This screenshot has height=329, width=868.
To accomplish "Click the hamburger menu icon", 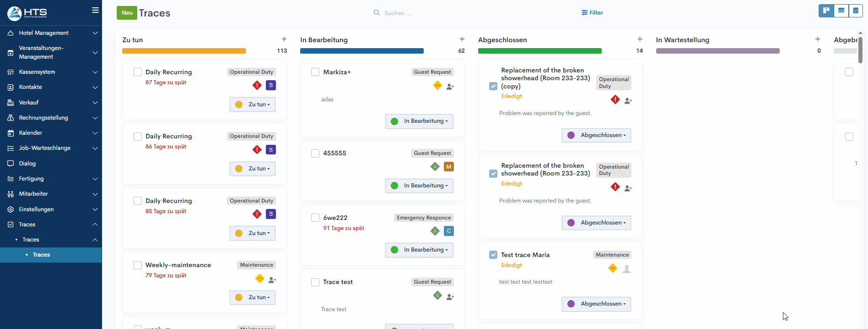I will (95, 10).
